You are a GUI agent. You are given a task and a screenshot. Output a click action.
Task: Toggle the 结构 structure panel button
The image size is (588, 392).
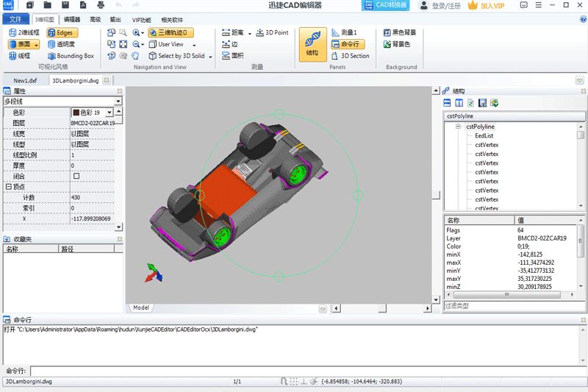(x=313, y=44)
